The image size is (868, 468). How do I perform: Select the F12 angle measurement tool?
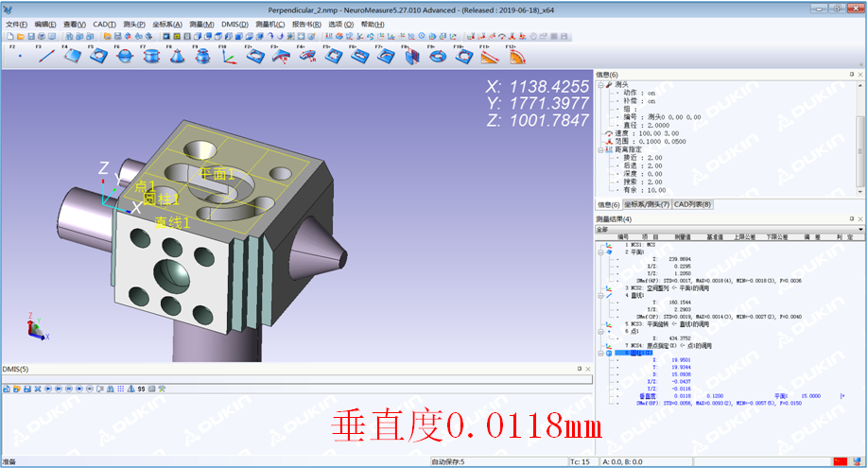(516, 57)
